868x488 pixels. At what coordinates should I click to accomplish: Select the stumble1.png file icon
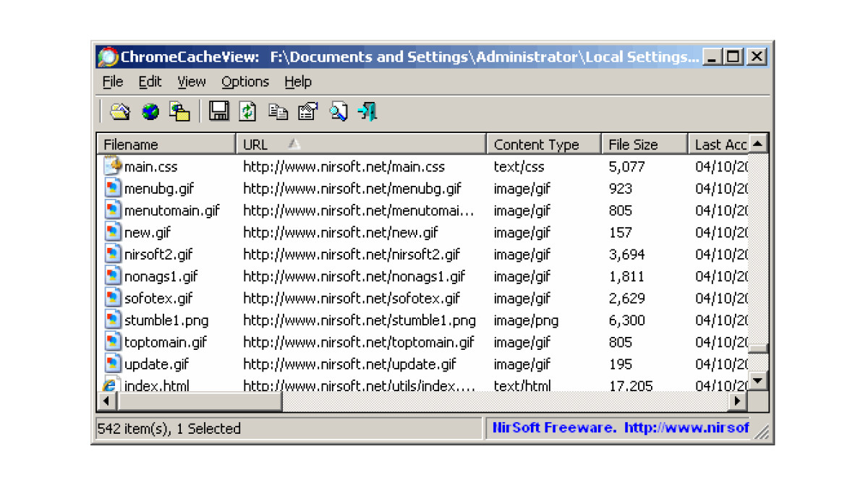tap(112, 320)
